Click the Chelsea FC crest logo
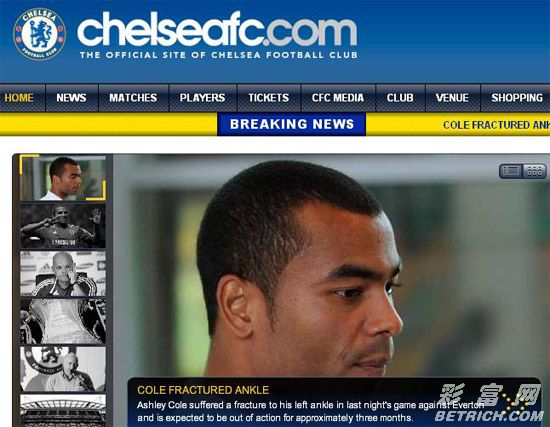 39,34
